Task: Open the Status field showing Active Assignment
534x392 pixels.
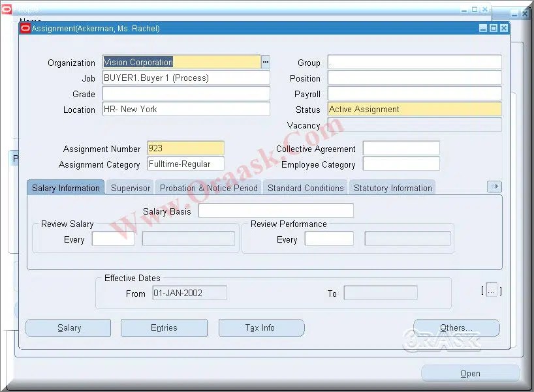Action: (414, 109)
